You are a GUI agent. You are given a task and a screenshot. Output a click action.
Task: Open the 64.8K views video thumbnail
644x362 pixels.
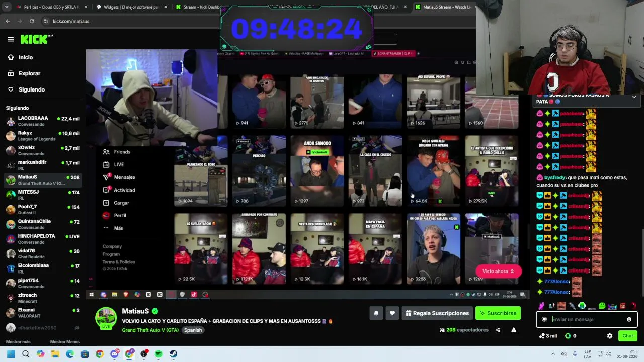click(433, 170)
